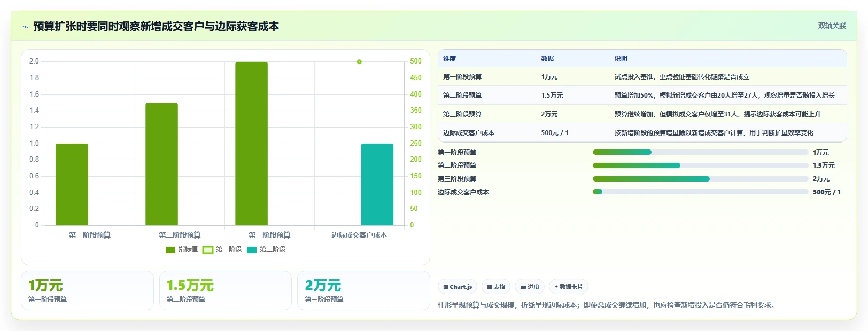868x331 pixels.
Task: Click the card title about 预算扩张 and 边际获客成本
Action: click(x=156, y=26)
